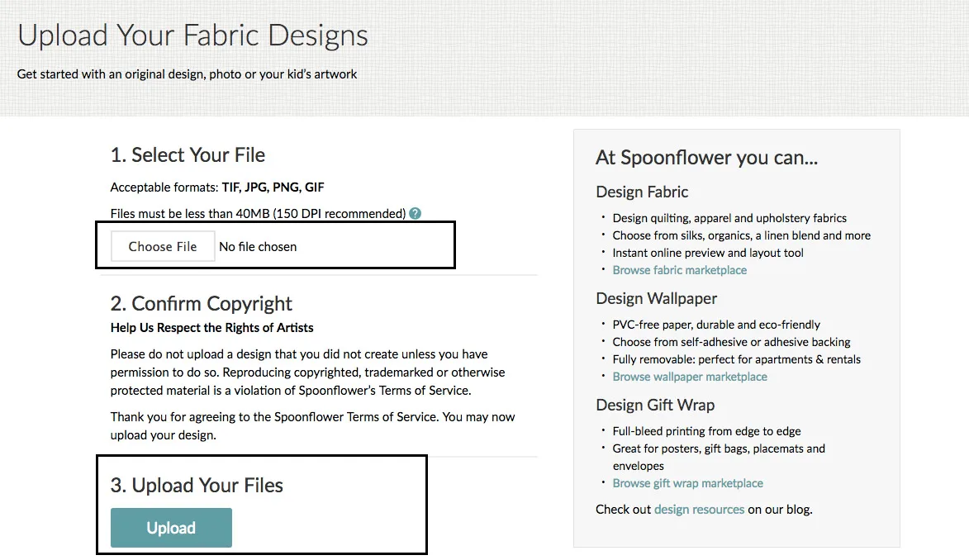Open the Browse gift wrap marketplace link
This screenshot has width=969, height=560.
tap(686, 483)
